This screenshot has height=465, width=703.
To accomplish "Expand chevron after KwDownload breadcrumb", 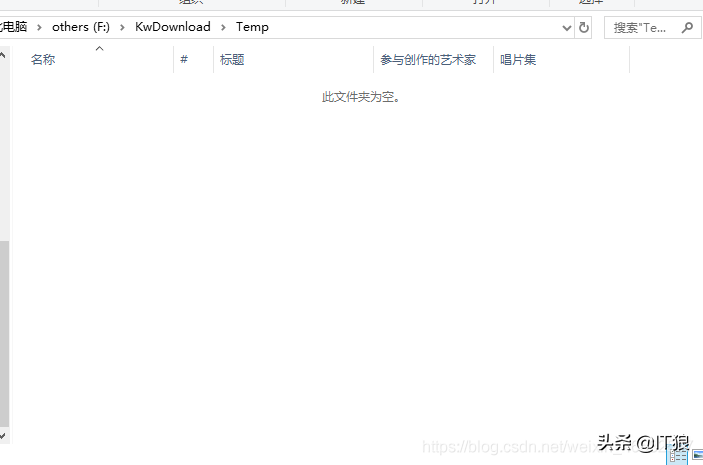I will (223, 28).
